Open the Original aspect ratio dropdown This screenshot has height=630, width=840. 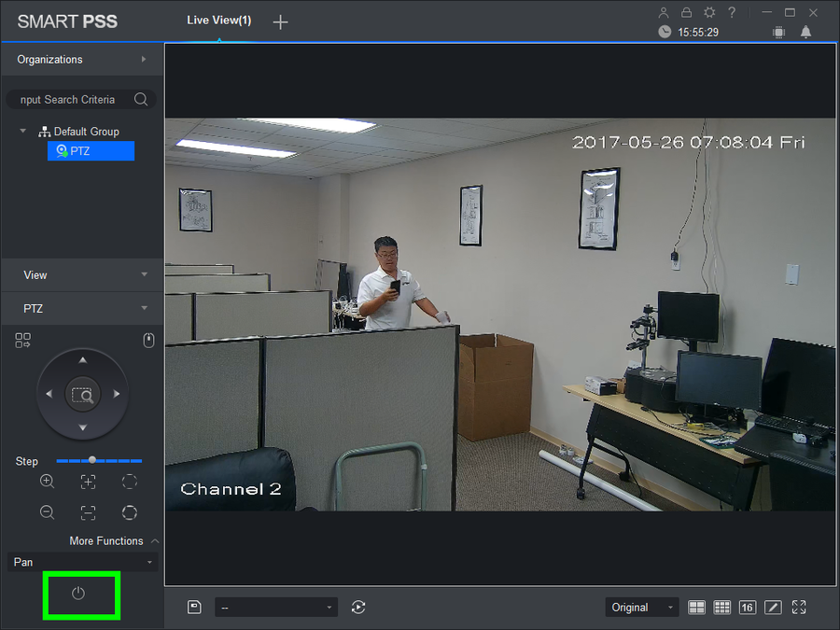(x=642, y=608)
